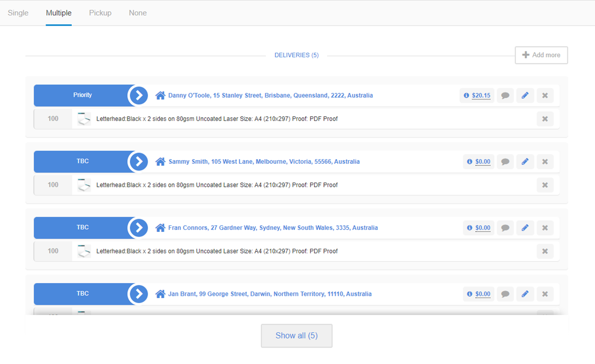Open comment bubble for Jan Brant delivery
595x364 pixels.
click(x=505, y=294)
